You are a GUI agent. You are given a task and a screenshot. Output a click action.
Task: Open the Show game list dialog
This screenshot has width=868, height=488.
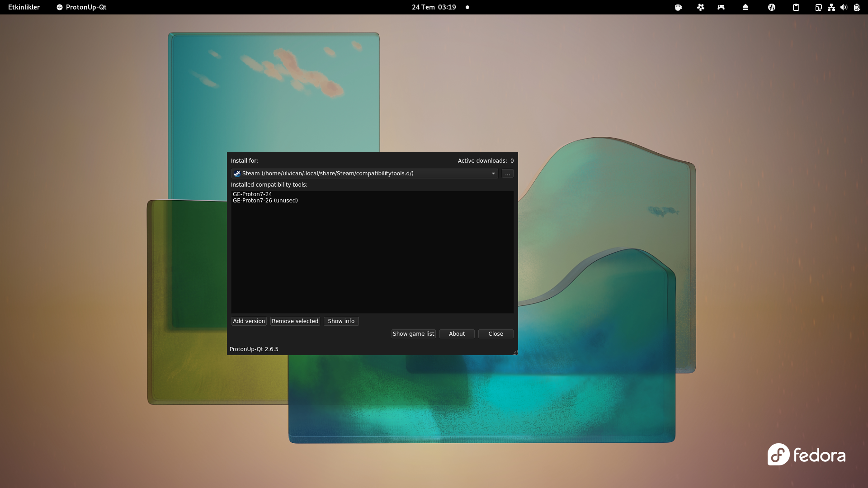click(x=413, y=333)
